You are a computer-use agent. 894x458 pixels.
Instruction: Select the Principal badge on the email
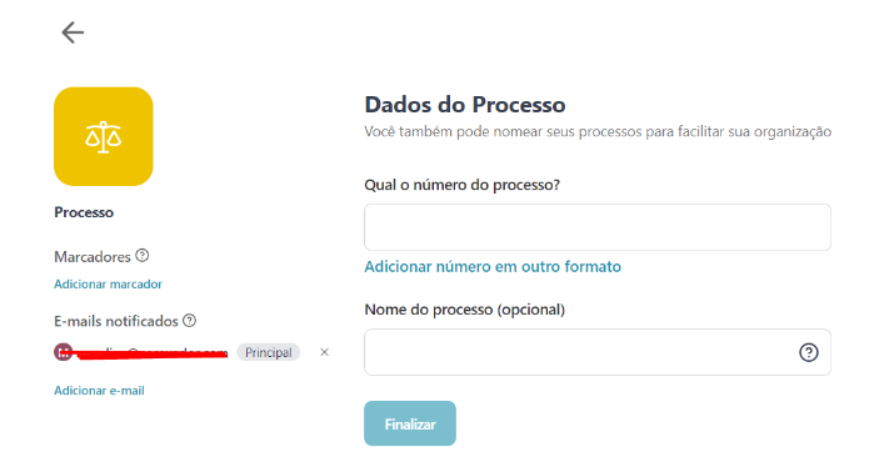pos(269,352)
